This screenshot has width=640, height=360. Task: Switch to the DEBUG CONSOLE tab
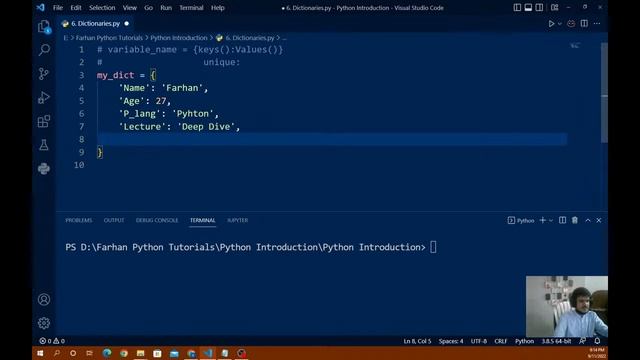click(157, 220)
